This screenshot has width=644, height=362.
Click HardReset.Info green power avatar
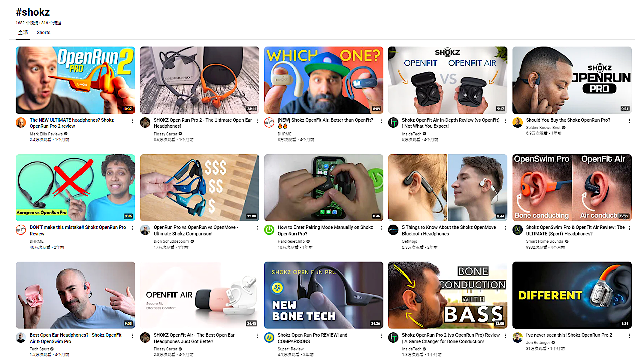[269, 230]
